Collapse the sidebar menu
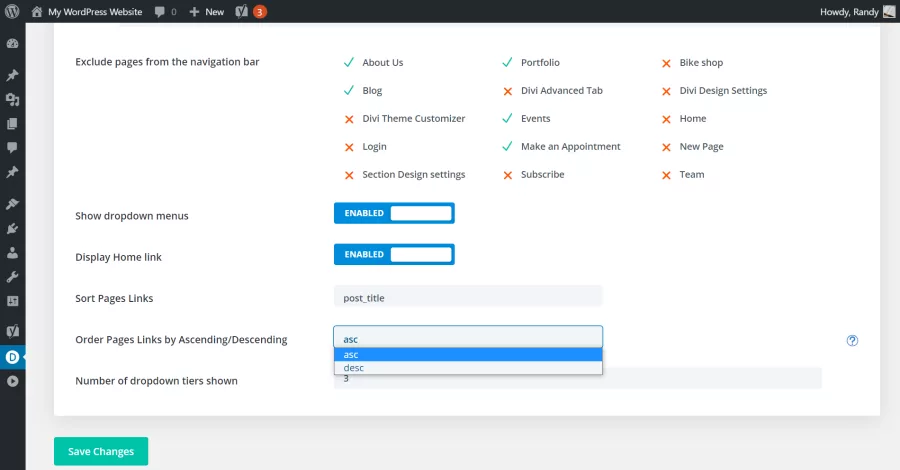 point(12,381)
